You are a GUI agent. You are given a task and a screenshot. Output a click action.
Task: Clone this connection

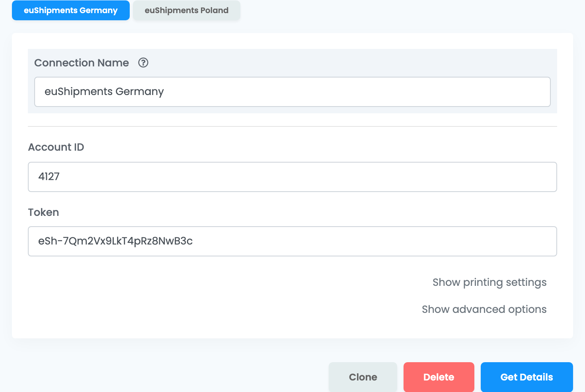(x=363, y=377)
